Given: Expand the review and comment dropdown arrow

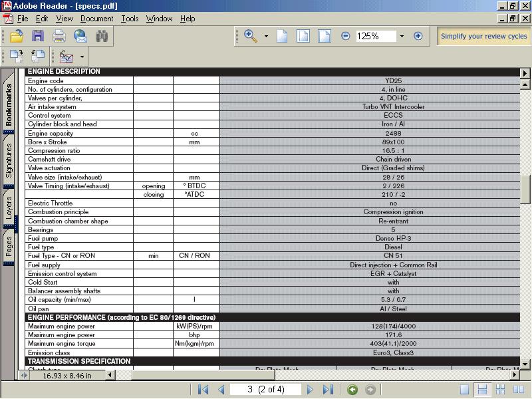Looking at the screenshot, I should click(82, 57).
